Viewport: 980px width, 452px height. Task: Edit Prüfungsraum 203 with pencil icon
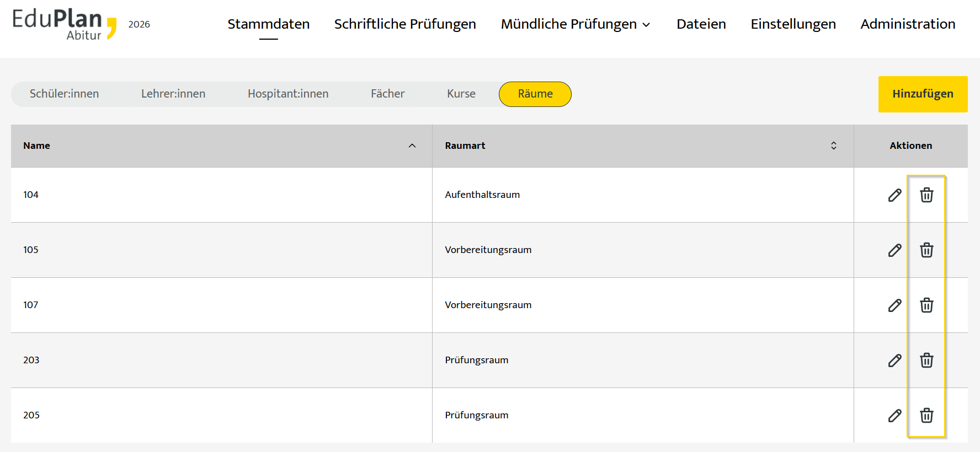pos(894,360)
